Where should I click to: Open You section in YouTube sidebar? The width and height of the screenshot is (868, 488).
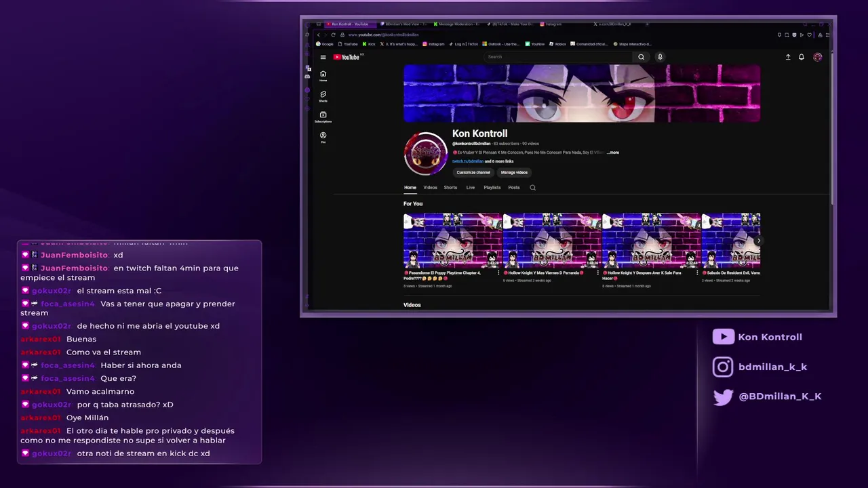click(x=323, y=137)
